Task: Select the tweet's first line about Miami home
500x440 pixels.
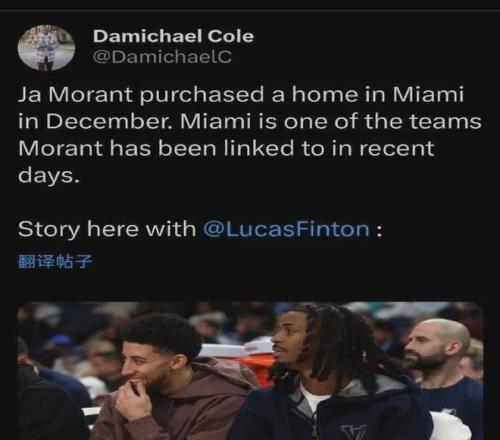Action: (241, 95)
